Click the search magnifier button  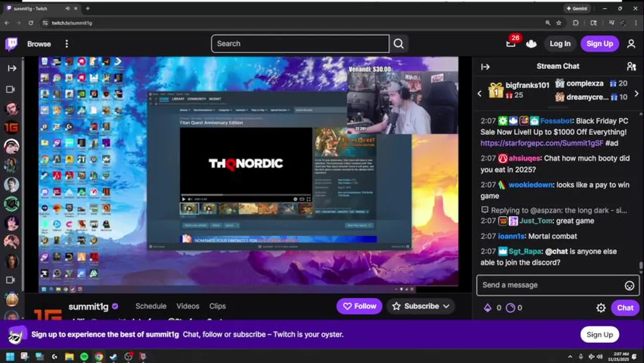point(399,44)
